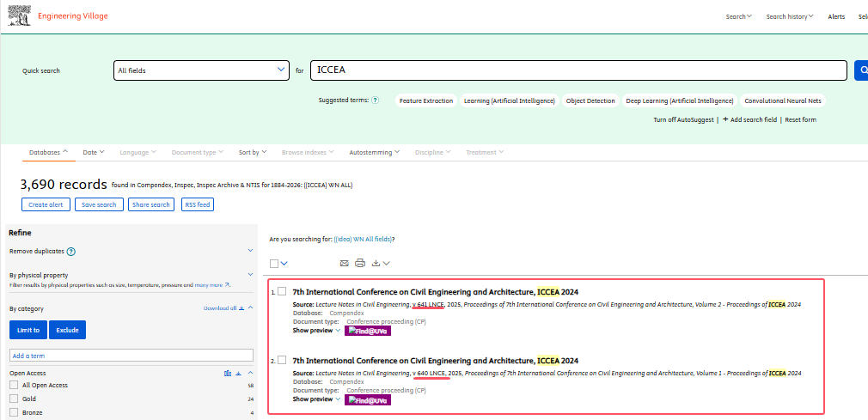This screenshot has width=868, height=420.
Task: Select suggested term Learning (Artificial Intelligence)
Action: tap(510, 100)
